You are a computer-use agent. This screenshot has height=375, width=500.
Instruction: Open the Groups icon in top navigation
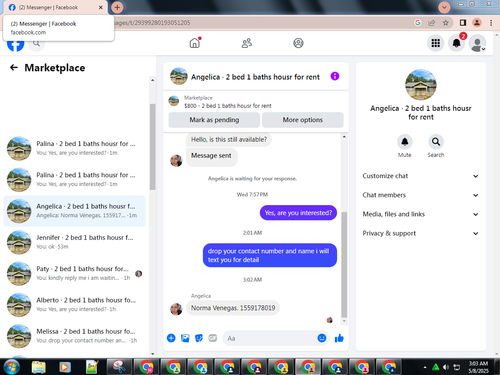click(x=298, y=43)
